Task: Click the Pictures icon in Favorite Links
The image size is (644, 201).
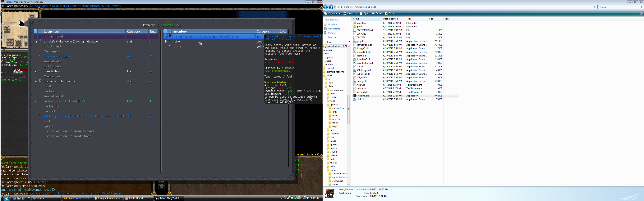Action: point(325,33)
